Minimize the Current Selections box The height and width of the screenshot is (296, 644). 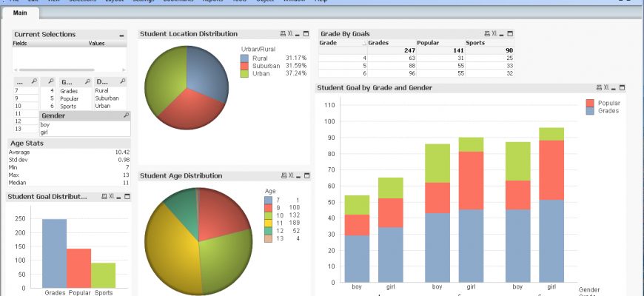coord(121,35)
